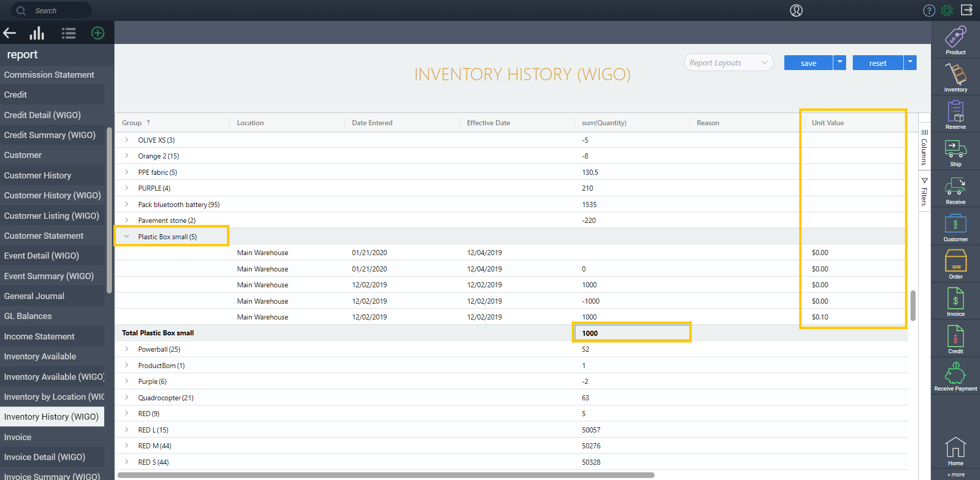
Task: Click the logout exit icon
Action: click(x=967, y=10)
